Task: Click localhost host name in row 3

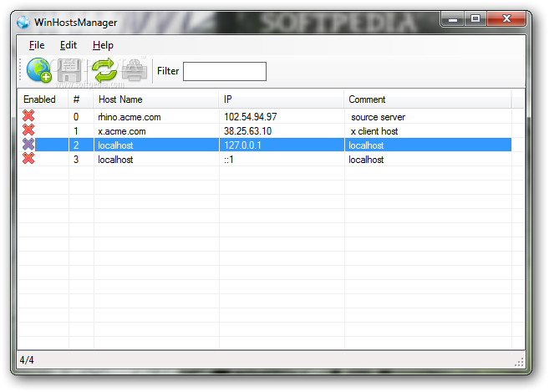Action: point(115,160)
